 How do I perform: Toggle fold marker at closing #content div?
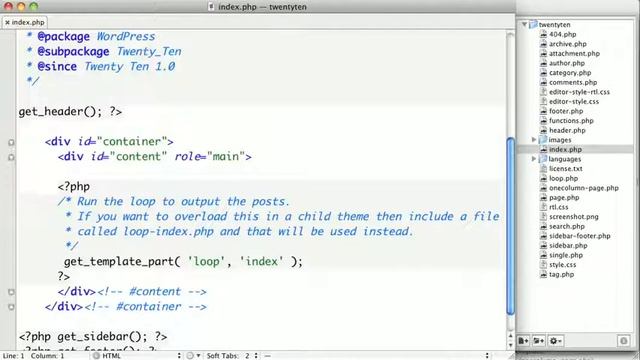point(11,292)
